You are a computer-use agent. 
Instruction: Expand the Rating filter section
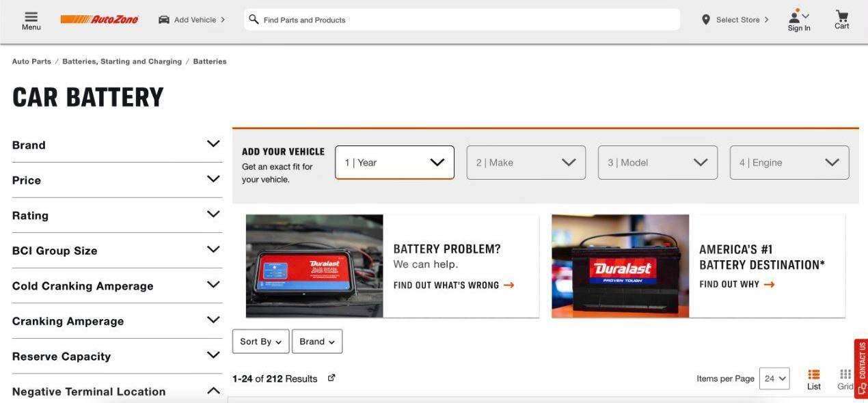(117, 215)
